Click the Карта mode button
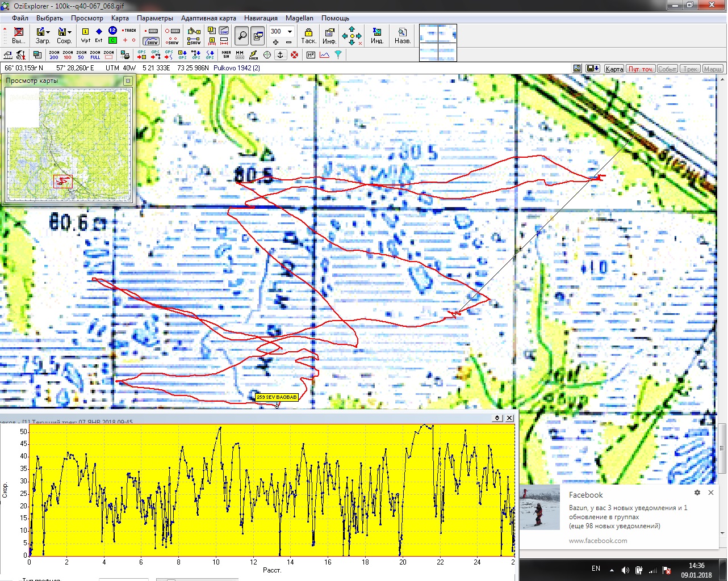The height and width of the screenshot is (581, 728). tap(614, 69)
